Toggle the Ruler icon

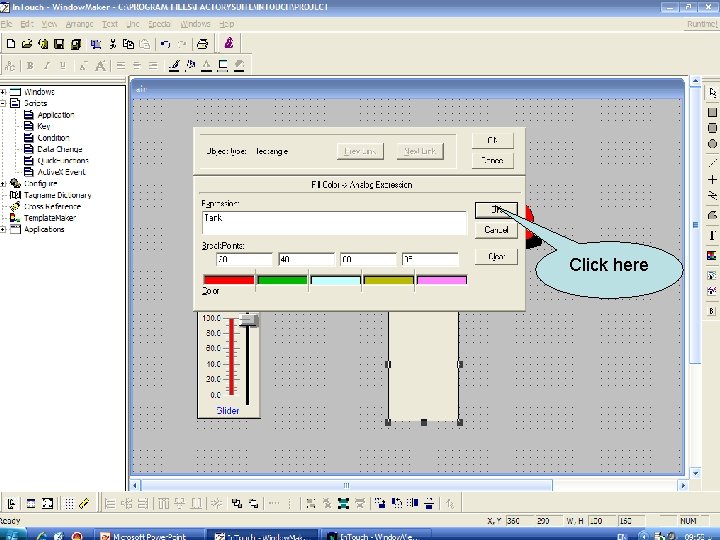[84, 504]
